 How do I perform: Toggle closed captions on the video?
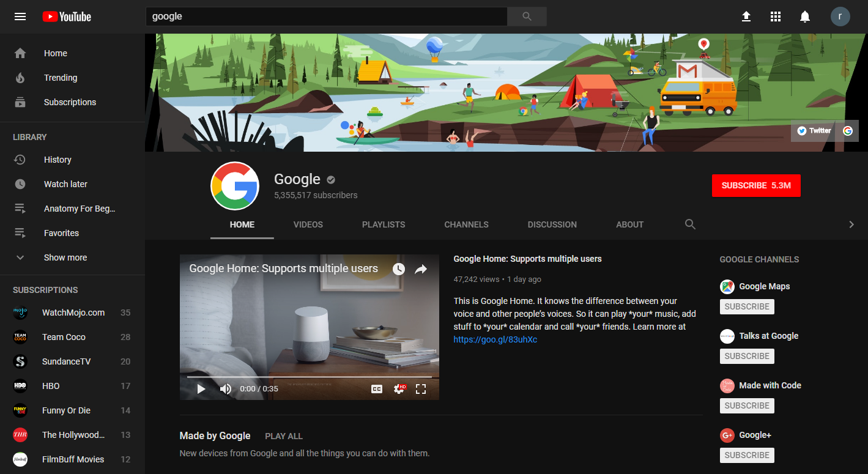(x=377, y=389)
